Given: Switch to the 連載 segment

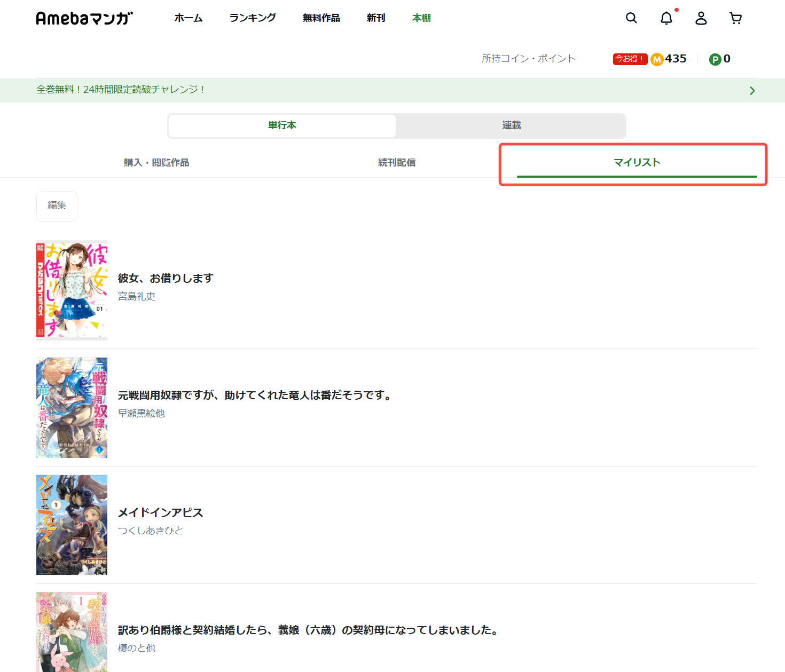Looking at the screenshot, I should (x=511, y=125).
